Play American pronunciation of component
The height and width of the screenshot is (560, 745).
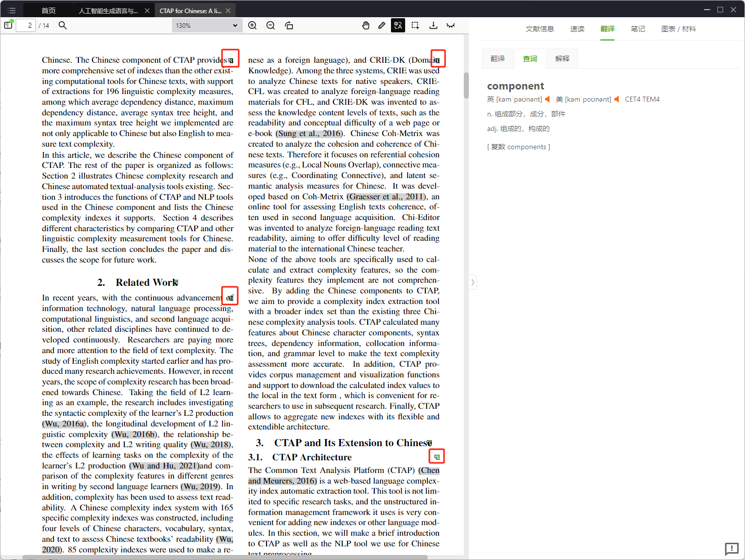click(x=617, y=99)
